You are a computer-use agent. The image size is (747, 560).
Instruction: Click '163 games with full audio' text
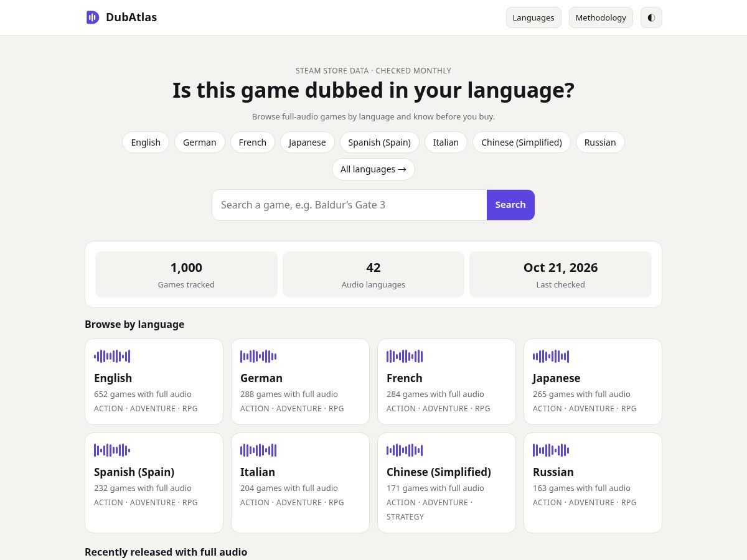click(x=582, y=488)
